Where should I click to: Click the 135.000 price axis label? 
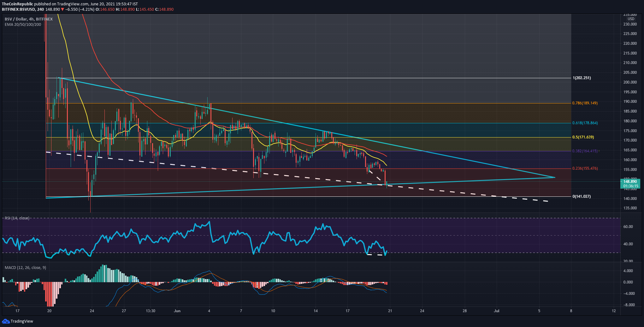click(630, 208)
